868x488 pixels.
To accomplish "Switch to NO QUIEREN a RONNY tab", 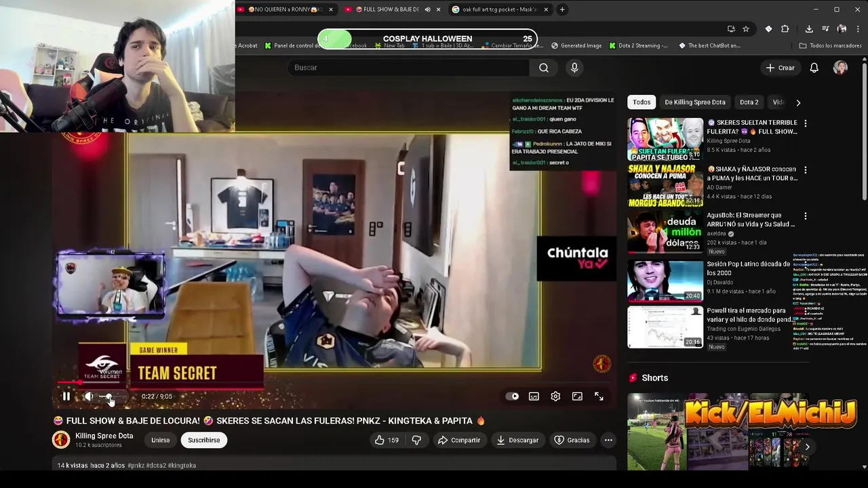I will click(x=283, y=9).
